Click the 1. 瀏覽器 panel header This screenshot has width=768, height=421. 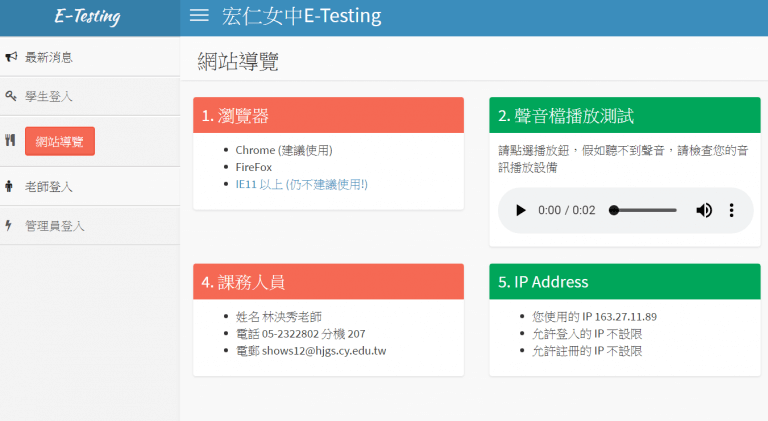328,115
